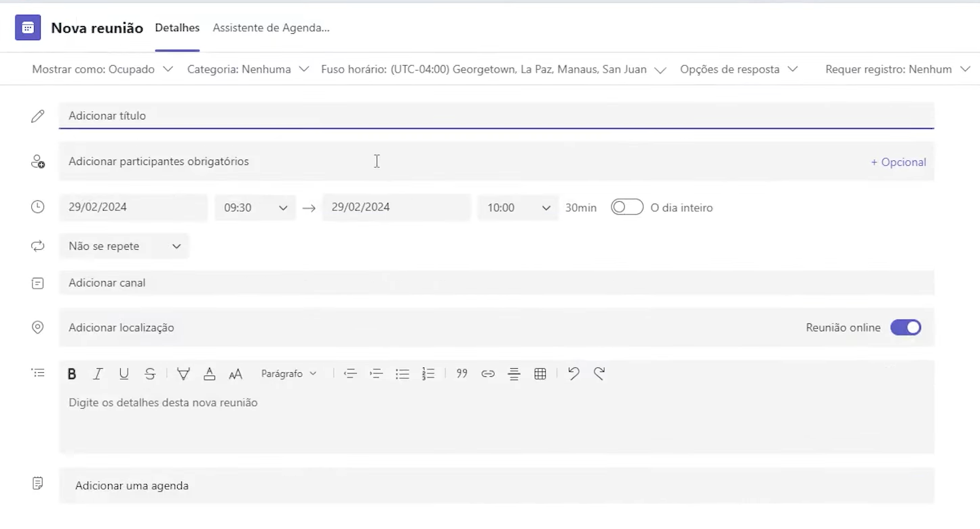Viewport: 980px width, 529px height.
Task: Insert a numbered list
Action: tap(428, 373)
